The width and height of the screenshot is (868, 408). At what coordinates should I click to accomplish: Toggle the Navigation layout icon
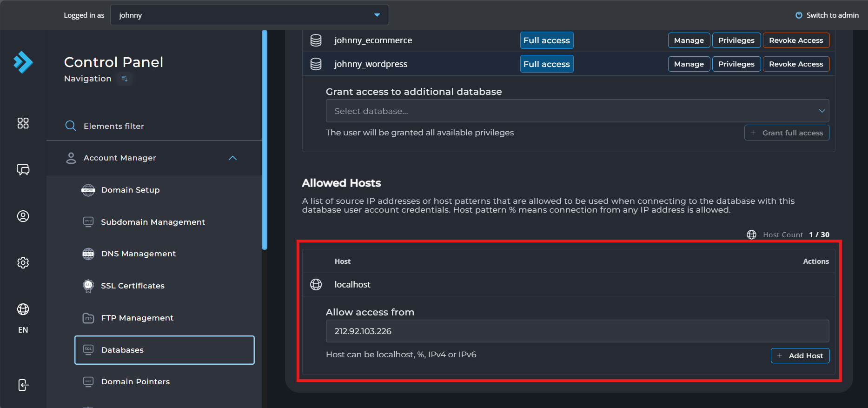tap(125, 79)
